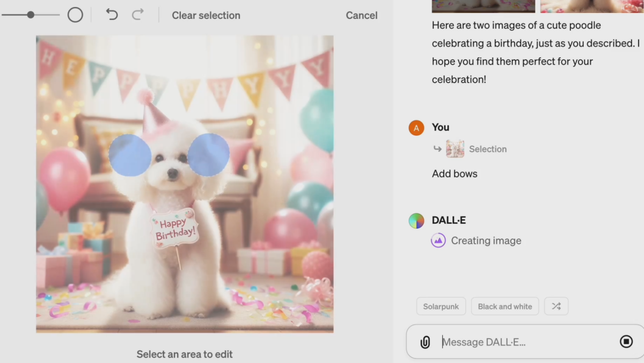Screen dimensions: 644x363
Task: Open the second generated poodle image thumbnail
Action: [592, 6]
